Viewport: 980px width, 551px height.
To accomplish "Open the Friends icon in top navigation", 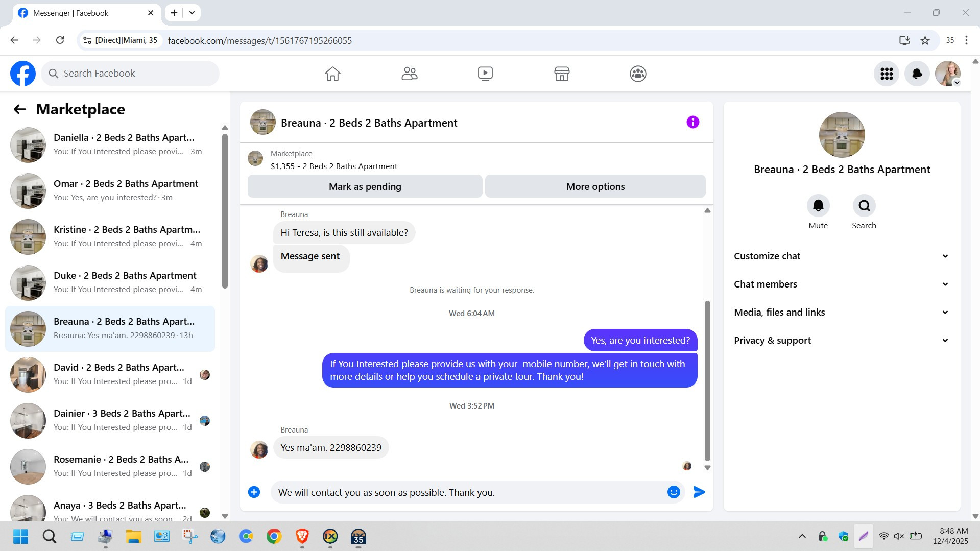I will click(x=409, y=74).
